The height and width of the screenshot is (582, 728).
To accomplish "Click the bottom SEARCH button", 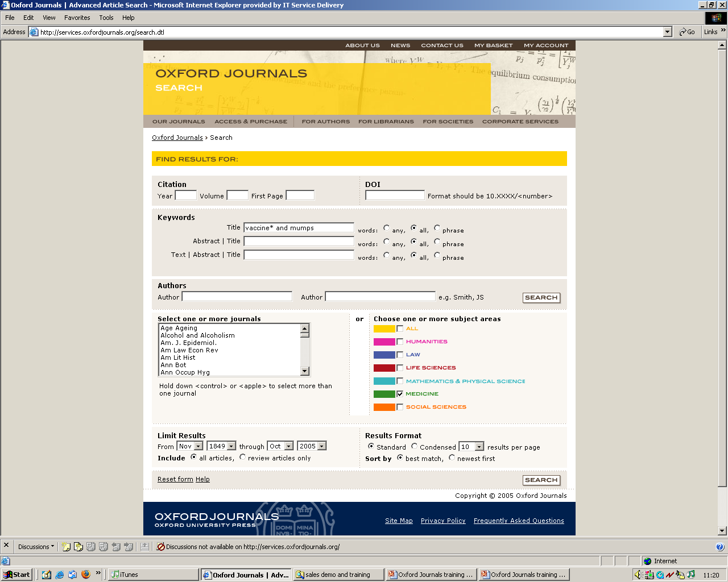I will coord(541,480).
